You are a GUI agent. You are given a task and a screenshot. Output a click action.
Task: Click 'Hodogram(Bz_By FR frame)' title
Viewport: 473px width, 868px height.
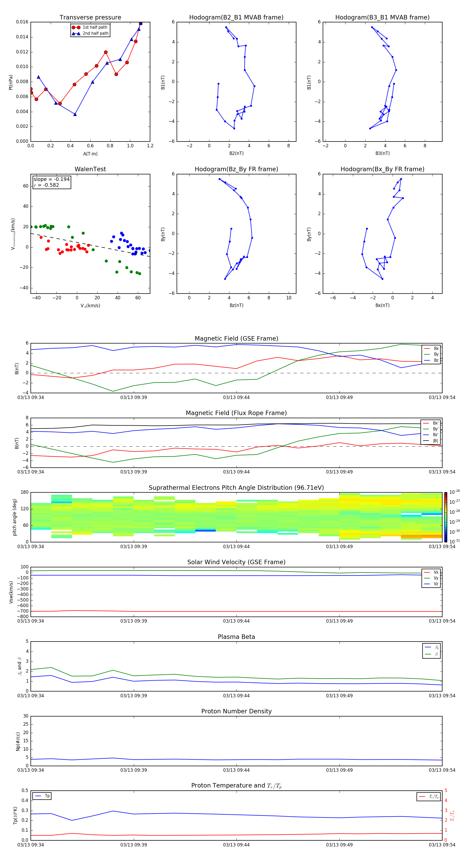click(x=236, y=169)
